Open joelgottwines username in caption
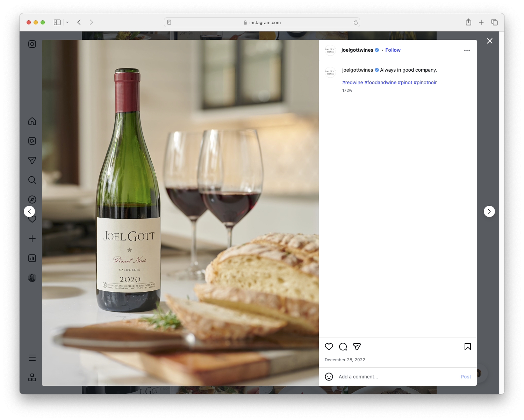 point(358,70)
